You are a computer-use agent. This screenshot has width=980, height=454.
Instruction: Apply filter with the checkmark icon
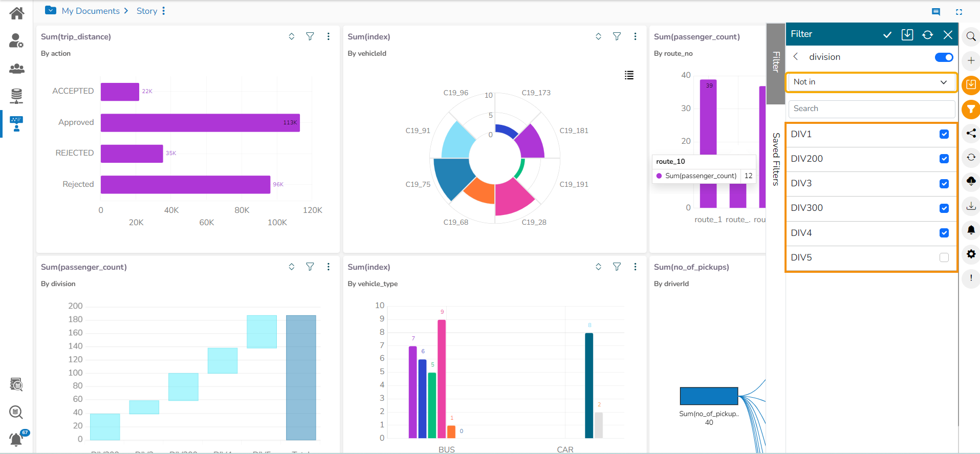click(887, 34)
